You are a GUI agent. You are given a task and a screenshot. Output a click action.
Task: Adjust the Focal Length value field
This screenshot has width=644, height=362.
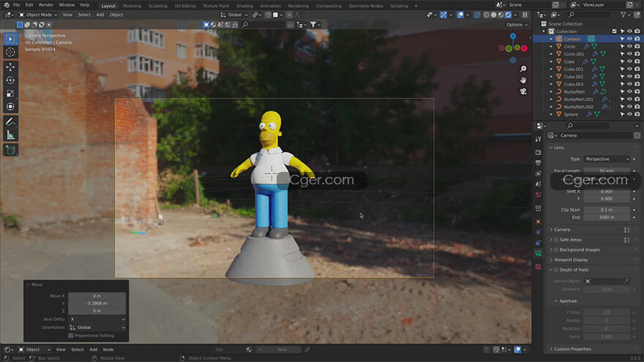click(x=607, y=170)
